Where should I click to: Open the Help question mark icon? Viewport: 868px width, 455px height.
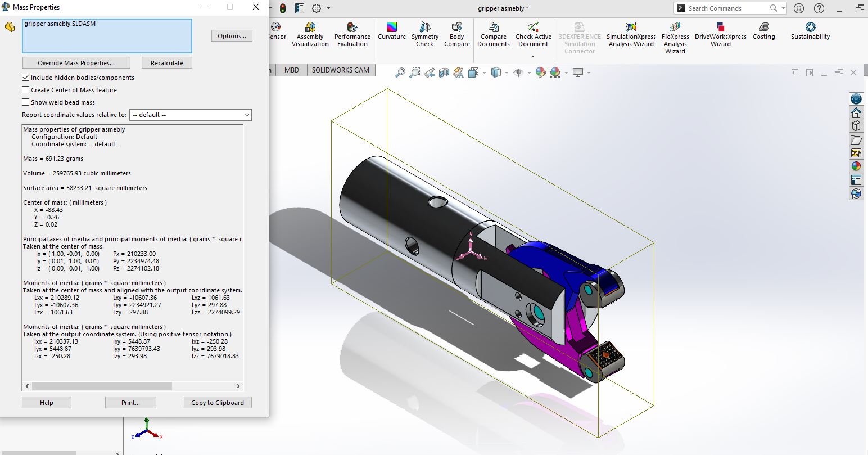pyautogui.click(x=819, y=8)
